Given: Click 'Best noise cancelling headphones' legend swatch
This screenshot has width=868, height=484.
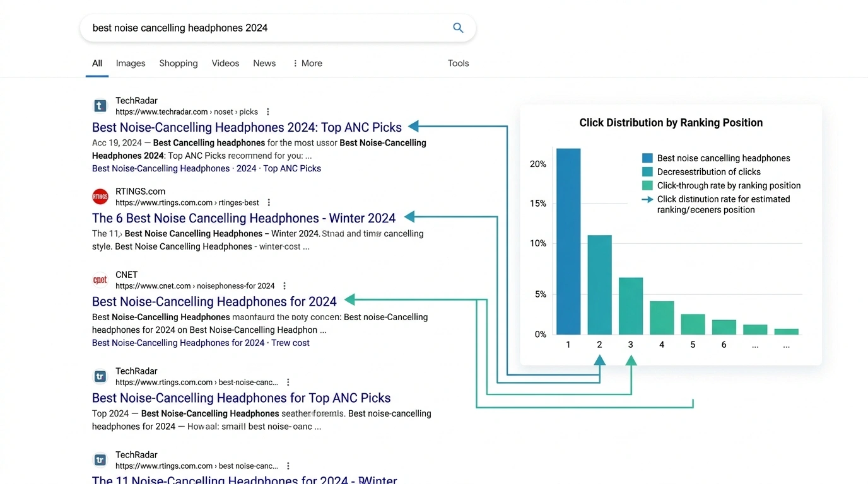Looking at the screenshot, I should click(647, 158).
